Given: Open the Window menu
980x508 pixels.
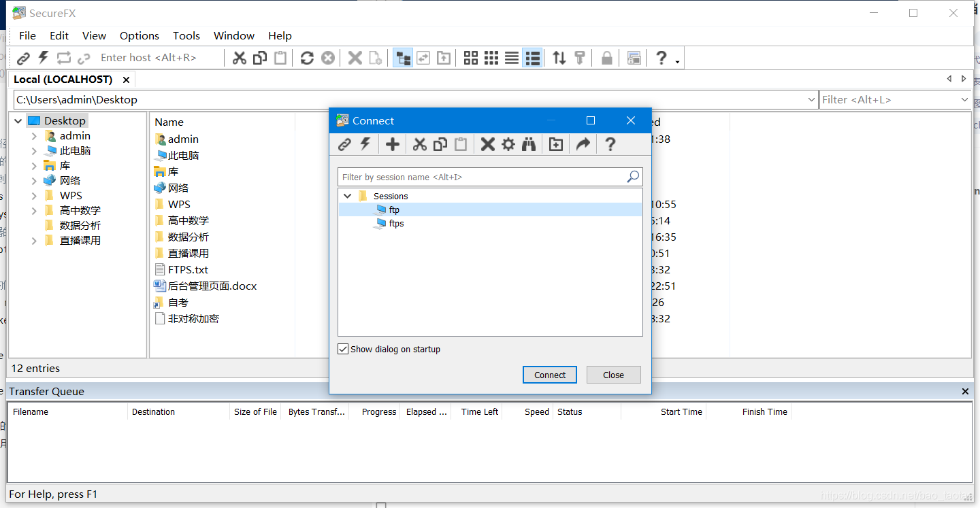Looking at the screenshot, I should pos(234,36).
